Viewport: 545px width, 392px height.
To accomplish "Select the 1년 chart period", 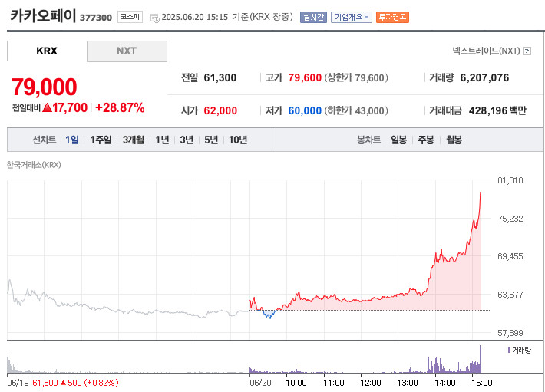I will tap(162, 140).
